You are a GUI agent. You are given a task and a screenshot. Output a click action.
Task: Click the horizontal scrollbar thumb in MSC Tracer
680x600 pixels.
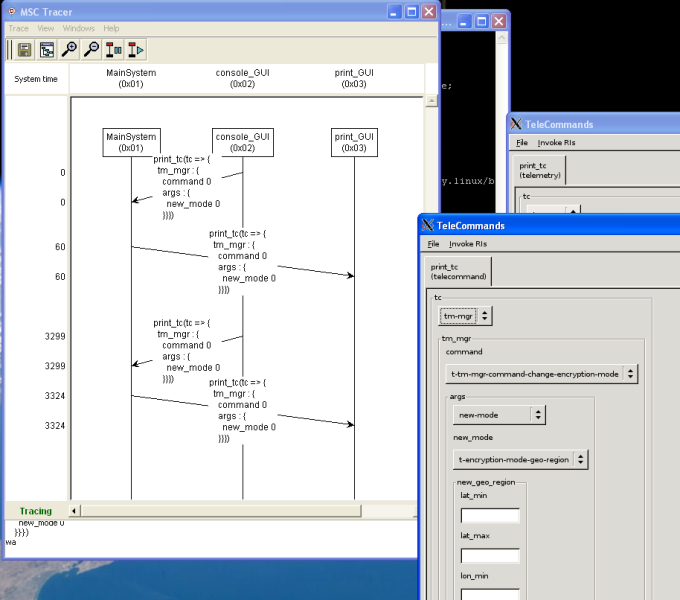[221, 511]
